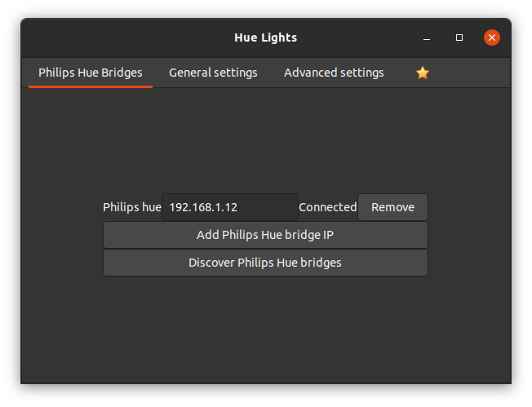Remove the connected Hue bridge
This screenshot has width=532, height=407.
point(392,207)
